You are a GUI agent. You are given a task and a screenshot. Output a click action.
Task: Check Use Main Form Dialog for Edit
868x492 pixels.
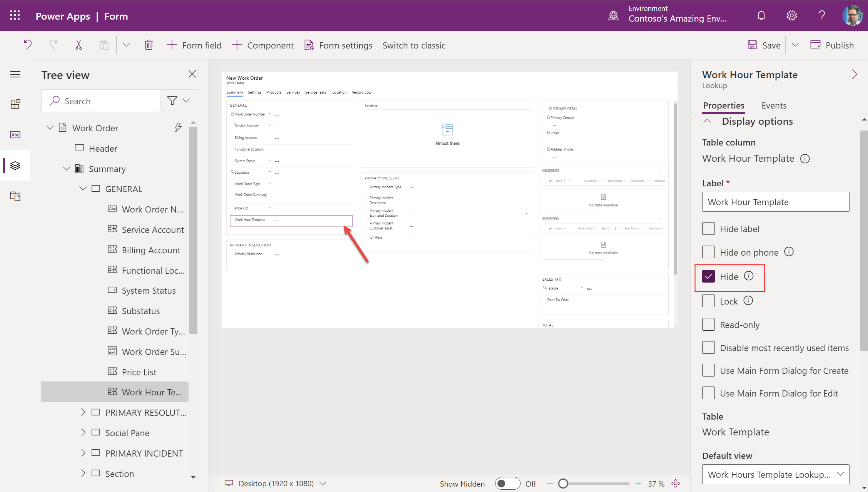pyautogui.click(x=708, y=393)
